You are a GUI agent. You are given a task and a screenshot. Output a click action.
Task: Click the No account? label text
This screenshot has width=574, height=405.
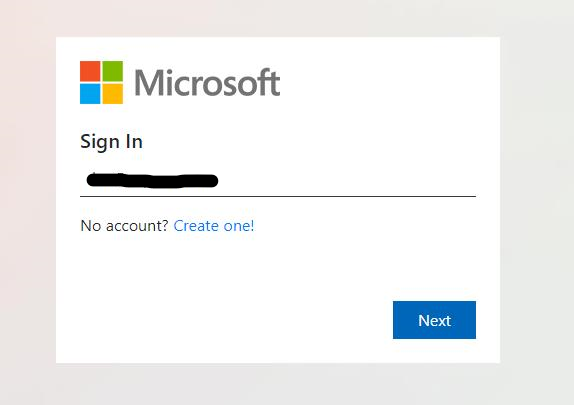click(x=124, y=226)
